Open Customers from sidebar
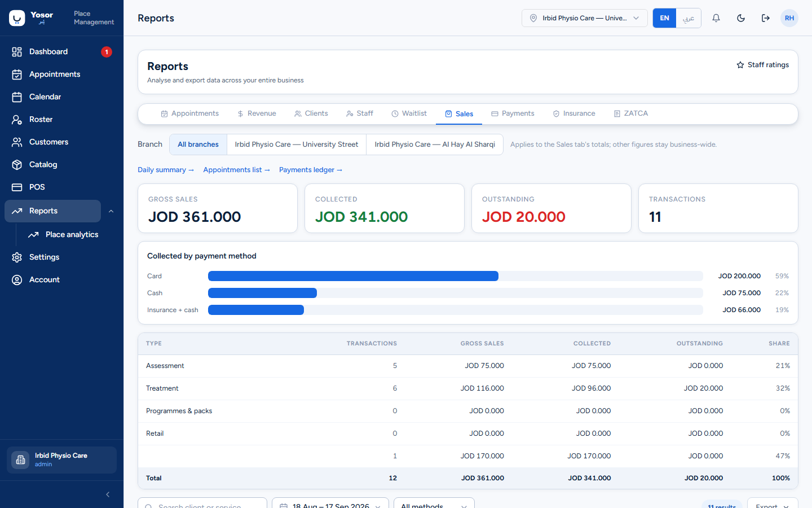This screenshot has width=812, height=508. coord(61,142)
